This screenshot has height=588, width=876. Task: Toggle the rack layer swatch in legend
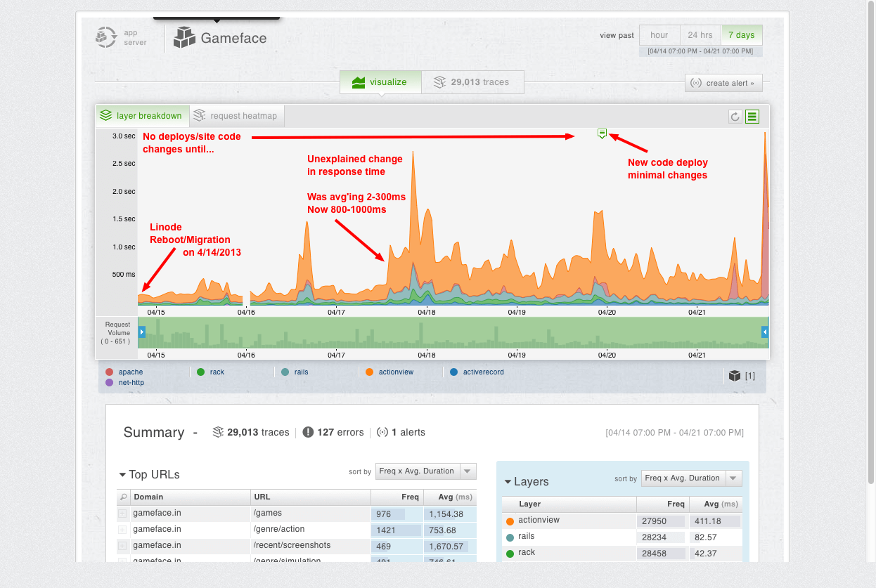coord(201,372)
